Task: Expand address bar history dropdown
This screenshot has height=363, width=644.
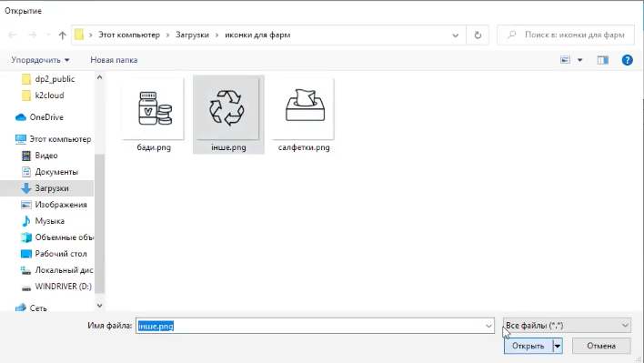Action: coord(455,35)
